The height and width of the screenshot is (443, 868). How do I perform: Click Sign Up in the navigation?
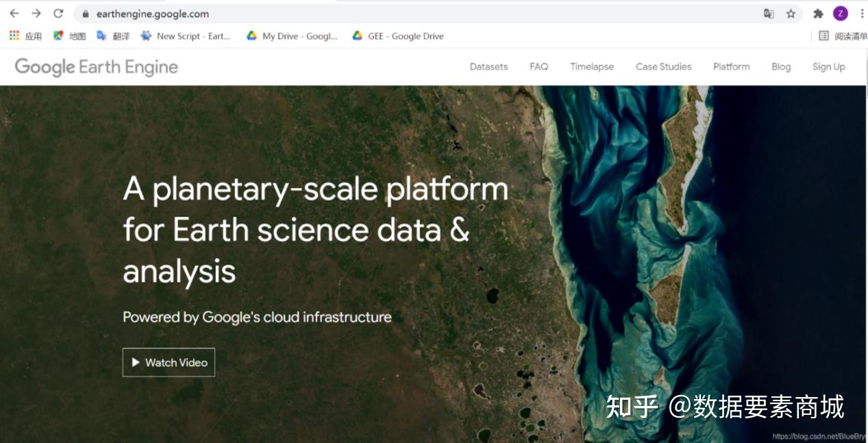828,67
